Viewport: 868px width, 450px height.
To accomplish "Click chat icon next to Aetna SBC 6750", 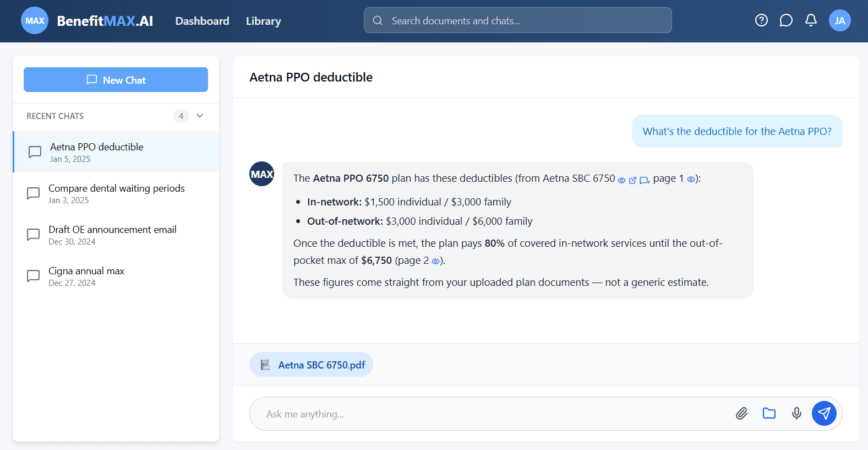I will [643, 180].
